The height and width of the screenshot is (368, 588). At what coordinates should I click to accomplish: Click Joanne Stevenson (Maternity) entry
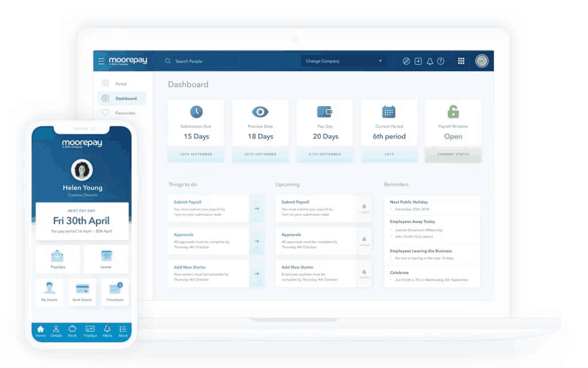(419, 230)
